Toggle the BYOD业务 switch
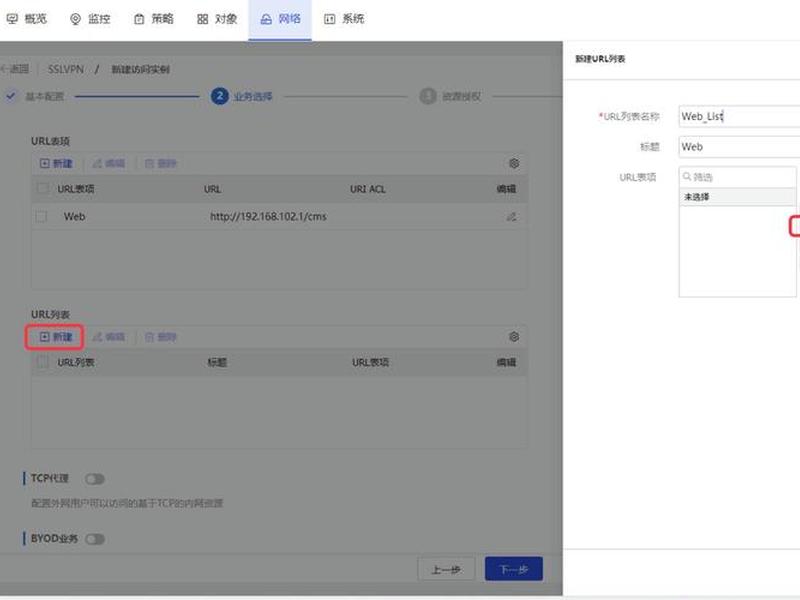The width and height of the screenshot is (800, 600). tap(95, 539)
